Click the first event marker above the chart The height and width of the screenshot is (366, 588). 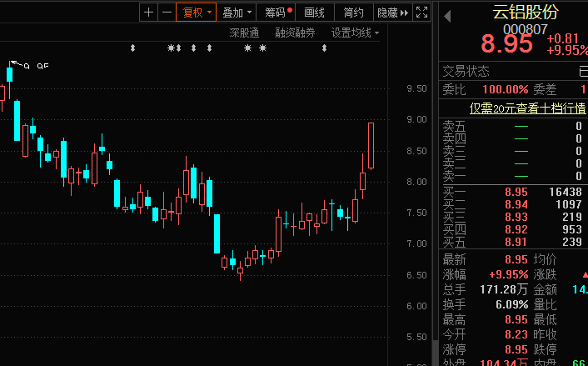pyautogui.click(x=132, y=48)
